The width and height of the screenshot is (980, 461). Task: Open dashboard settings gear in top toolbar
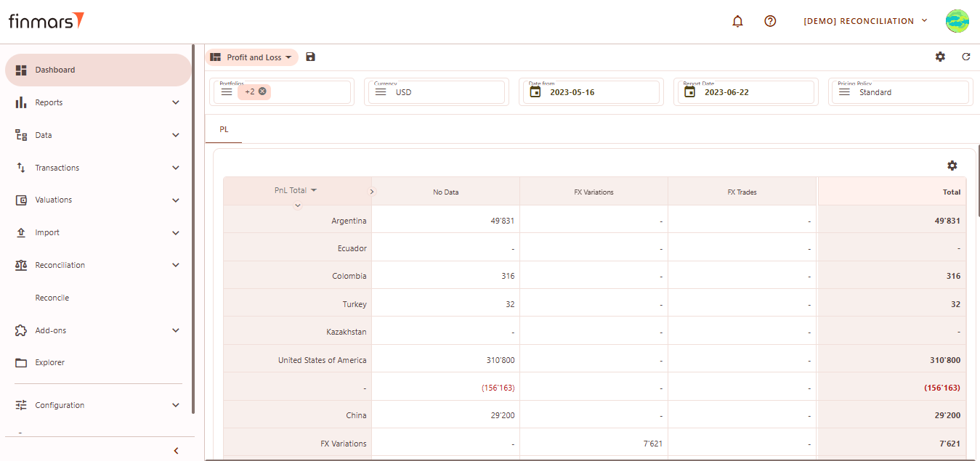940,57
